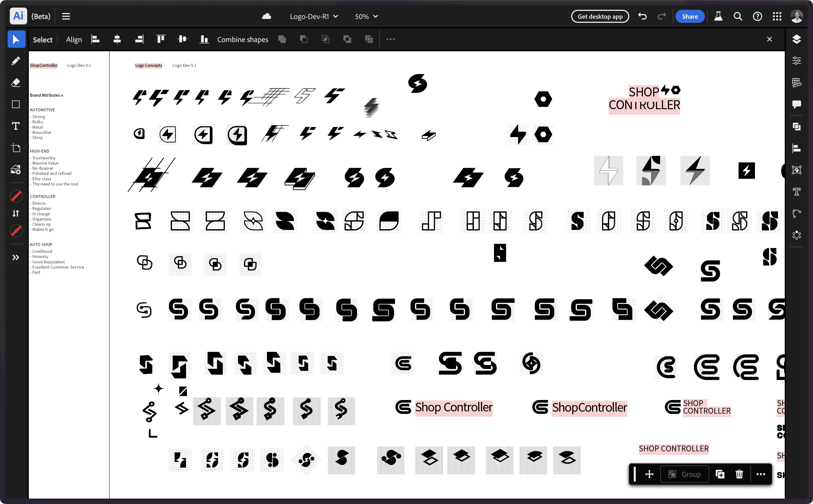Duplicate selection from floating bar
The height and width of the screenshot is (504, 813).
[720, 474]
